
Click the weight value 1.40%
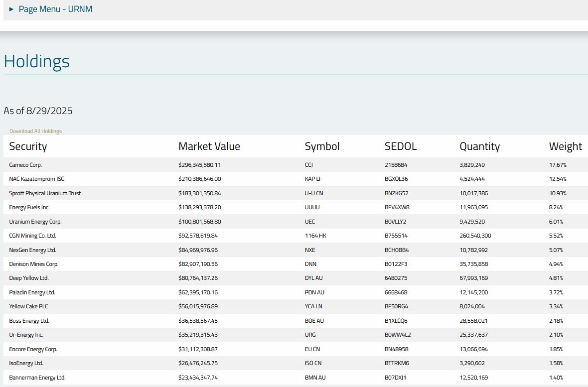click(556, 378)
